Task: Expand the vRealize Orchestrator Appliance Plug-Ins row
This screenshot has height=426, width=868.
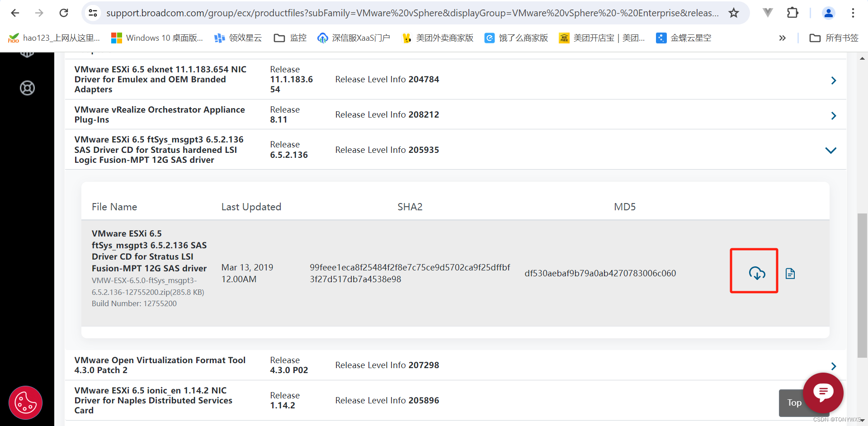Action: click(834, 116)
